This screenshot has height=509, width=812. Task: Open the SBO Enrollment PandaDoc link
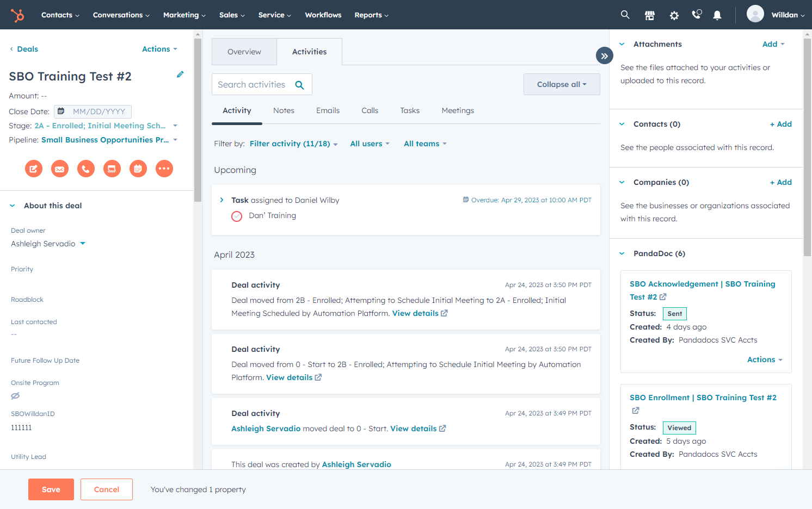coord(703,398)
